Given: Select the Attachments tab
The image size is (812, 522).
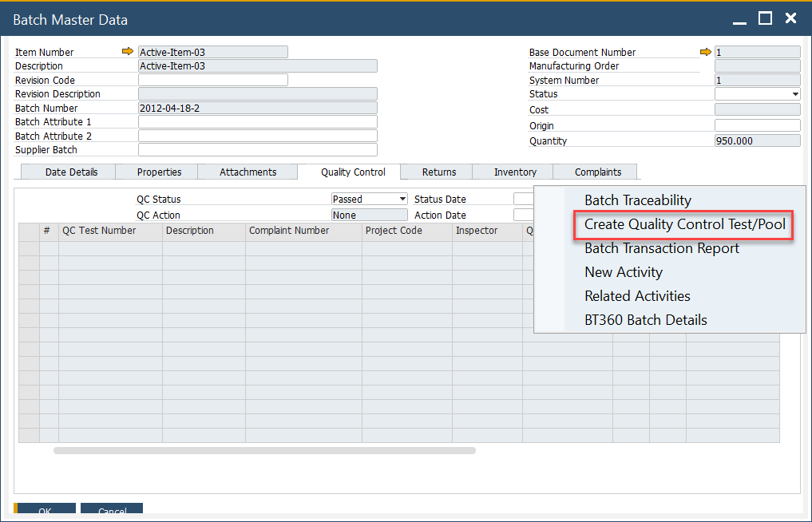Looking at the screenshot, I should tap(248, 172).
